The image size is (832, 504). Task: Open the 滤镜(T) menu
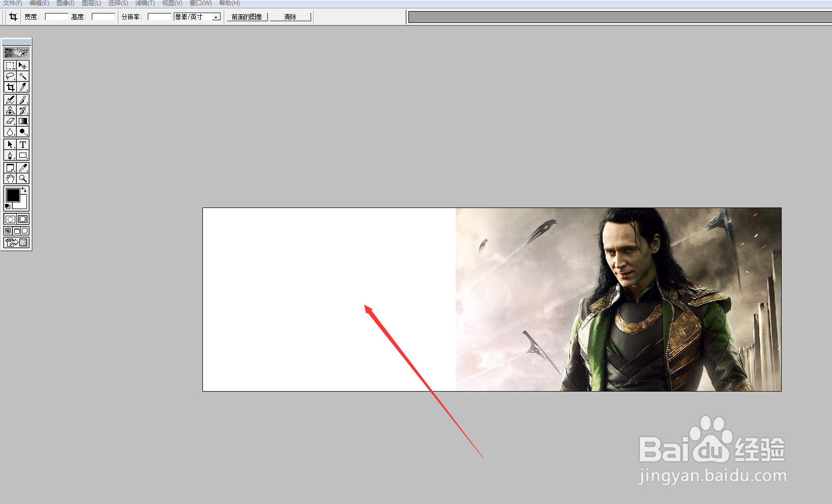point(145,3)
